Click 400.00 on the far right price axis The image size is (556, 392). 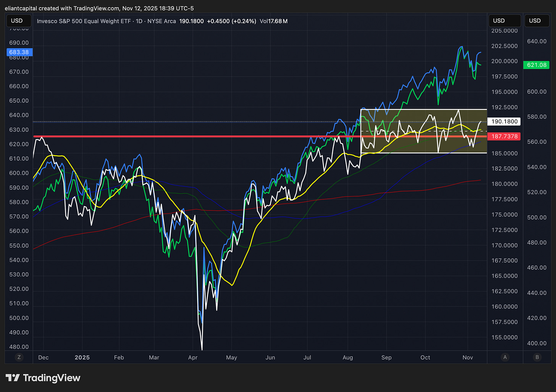click(x=537, y=343)
